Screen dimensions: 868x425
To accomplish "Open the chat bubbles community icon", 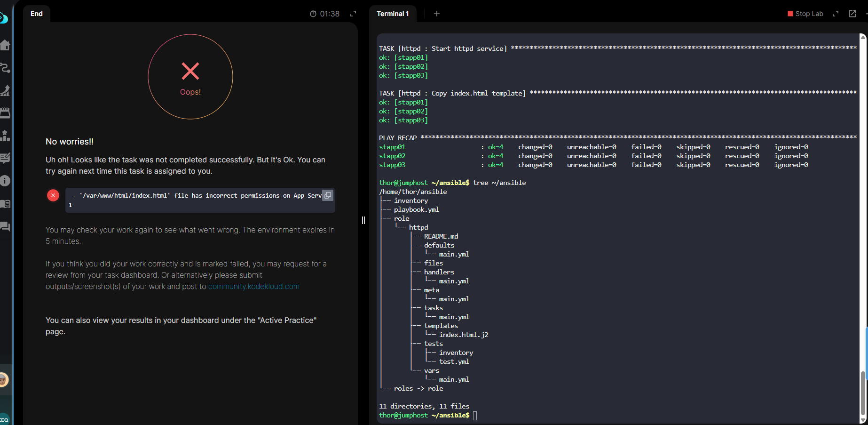I will coord(5,226).
